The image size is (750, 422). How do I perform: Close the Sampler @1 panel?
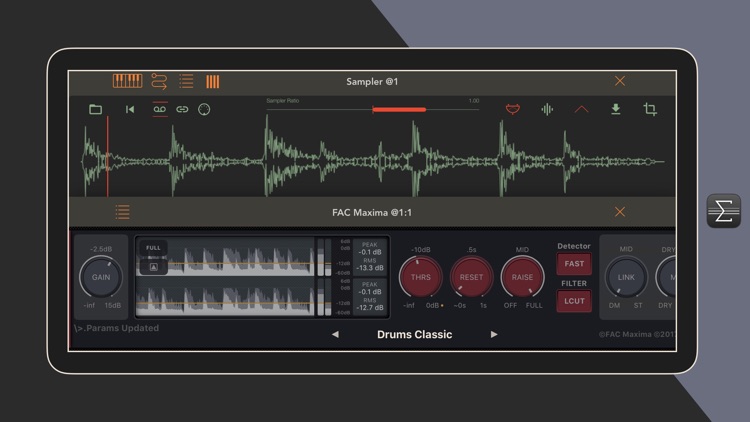pos(620,81)
